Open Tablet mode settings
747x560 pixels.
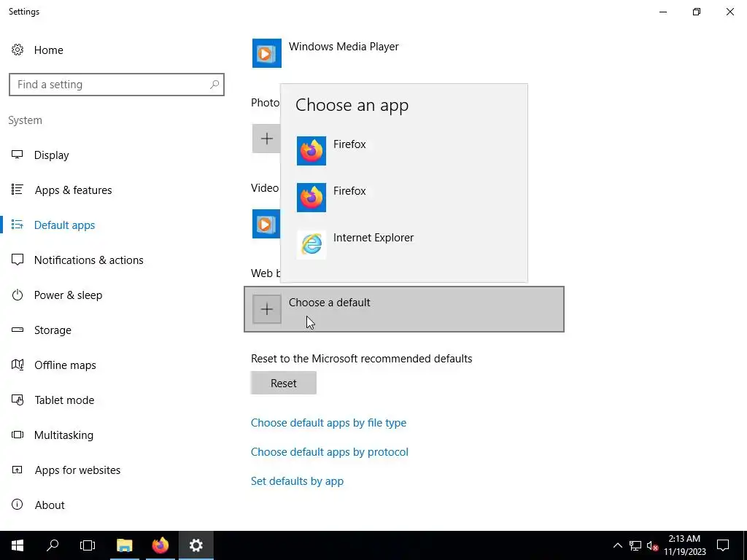point(64,400)
